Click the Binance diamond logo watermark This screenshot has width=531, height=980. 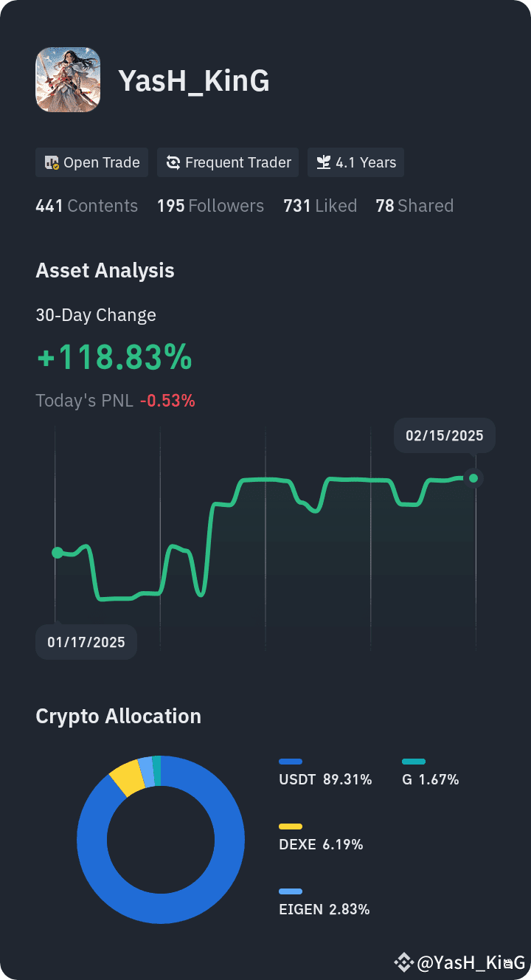(x=403, y=962)
